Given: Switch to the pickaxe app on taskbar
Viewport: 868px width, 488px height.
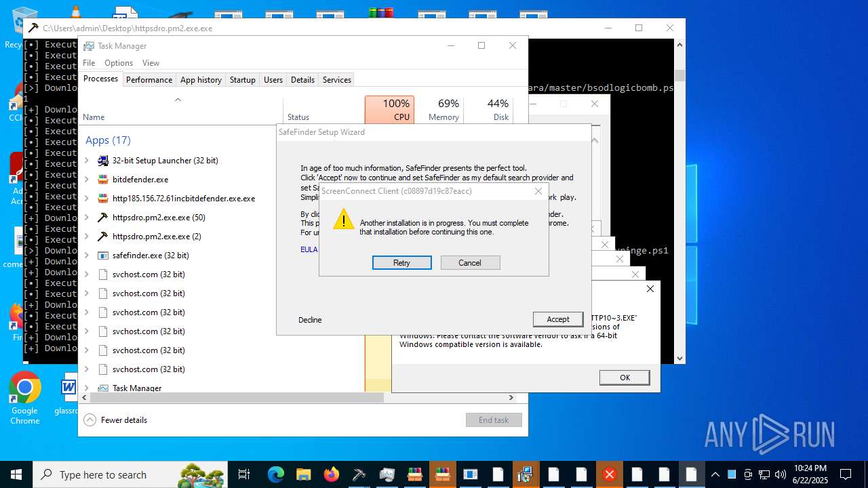Looking at the screenshot, I should click(x=359, y=474).
